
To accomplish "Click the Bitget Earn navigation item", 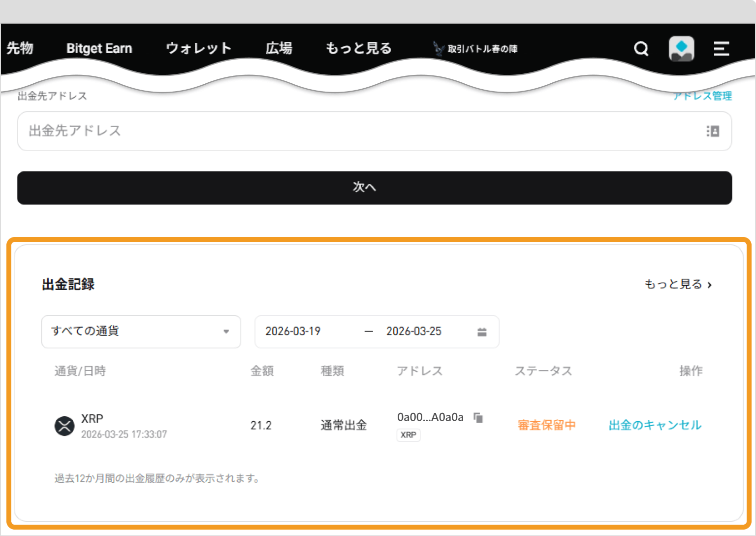I will (x=99, y=48).
